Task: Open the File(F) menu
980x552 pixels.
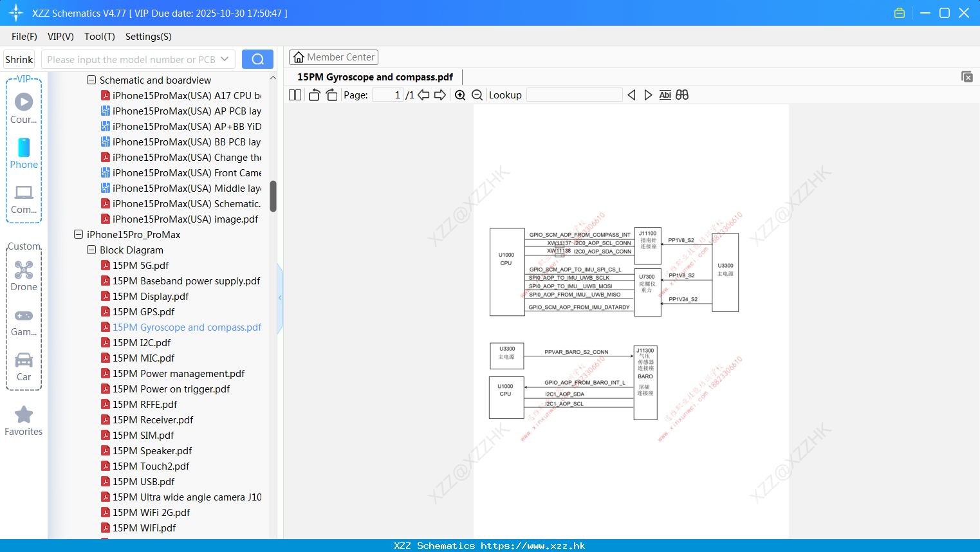Action: tap(24, 37)
